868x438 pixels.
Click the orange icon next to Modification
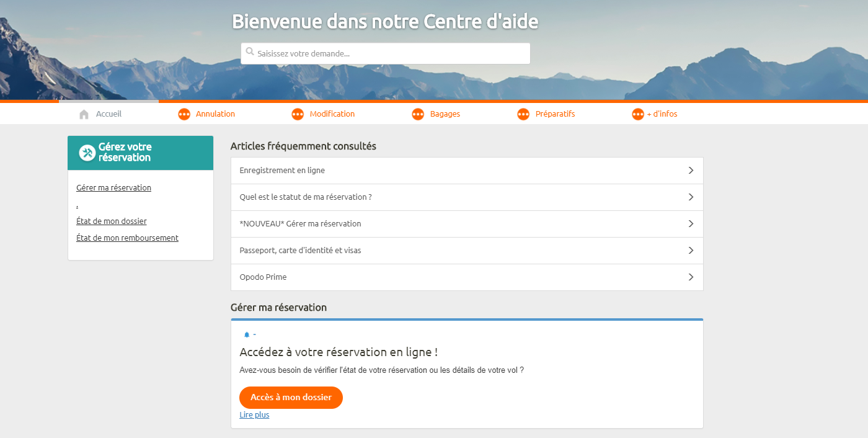click(x=298, y=114)
